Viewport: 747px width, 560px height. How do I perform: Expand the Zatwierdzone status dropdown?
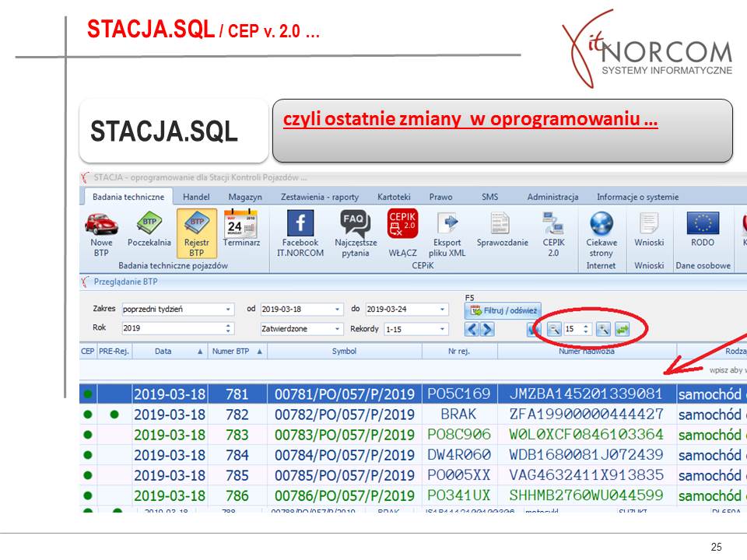[x=337, y=328]
